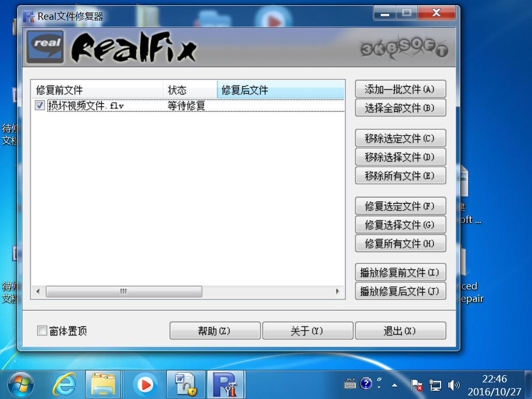Screen dimensions: 532x399
Task: Click 播放修复后文件(J) button
Action: (x=401, y=291)
